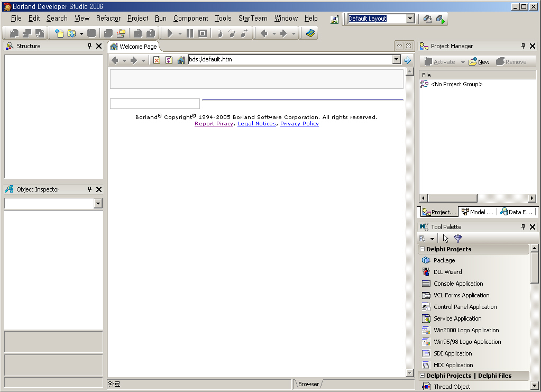Viewport: 541px width, 392px height.
Task: Collapse the Delphi Projects category
Action: pyautogui.click(x=422, y=249)
